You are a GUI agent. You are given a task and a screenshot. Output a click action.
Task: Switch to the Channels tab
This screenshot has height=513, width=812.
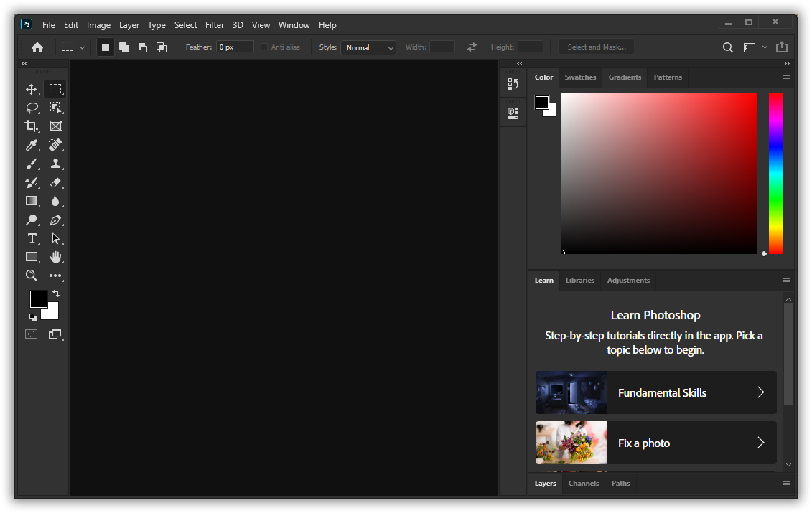(584, 483)
